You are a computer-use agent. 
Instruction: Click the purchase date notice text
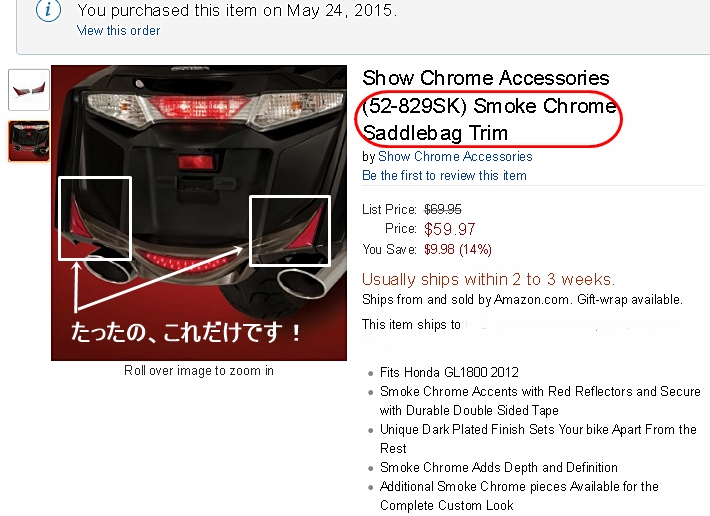237,10
